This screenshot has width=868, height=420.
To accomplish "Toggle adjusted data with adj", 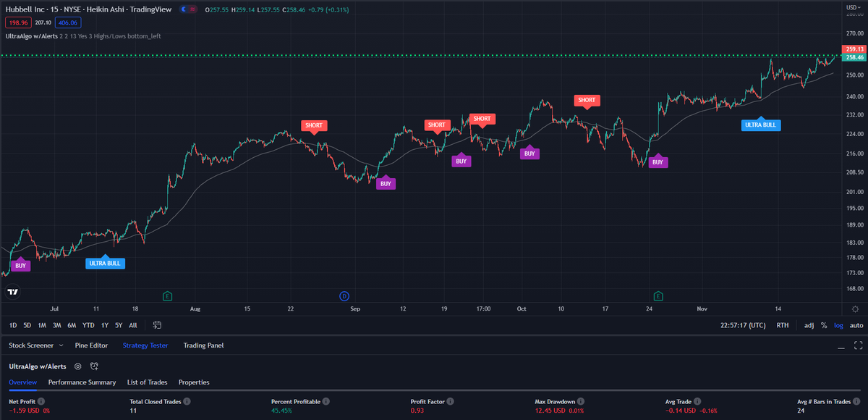I will click(x=809, y=325).
